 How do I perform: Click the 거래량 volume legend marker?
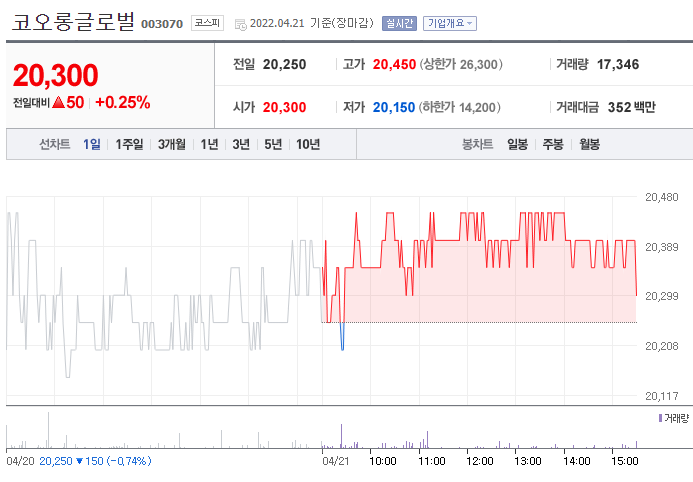click(x=660, y=418)
